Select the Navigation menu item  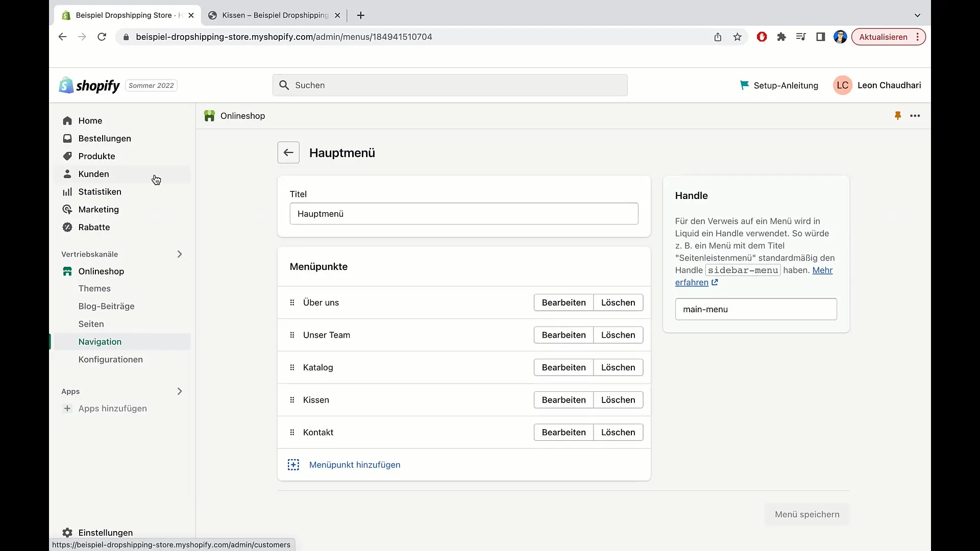point(100,341)
